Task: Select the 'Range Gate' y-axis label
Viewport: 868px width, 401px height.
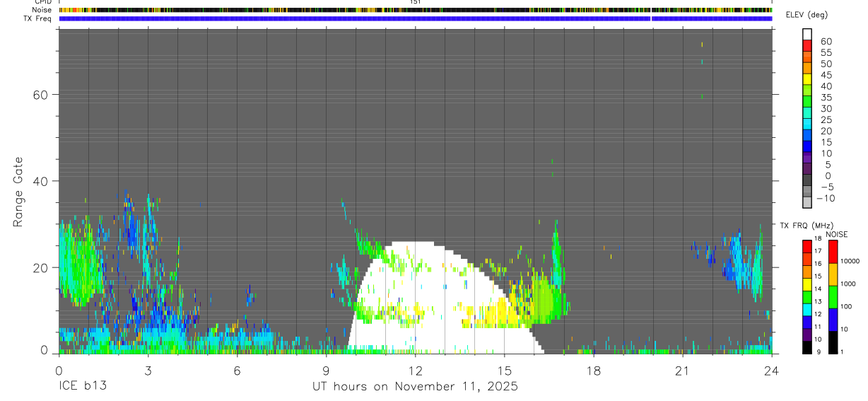Action: 19,192
